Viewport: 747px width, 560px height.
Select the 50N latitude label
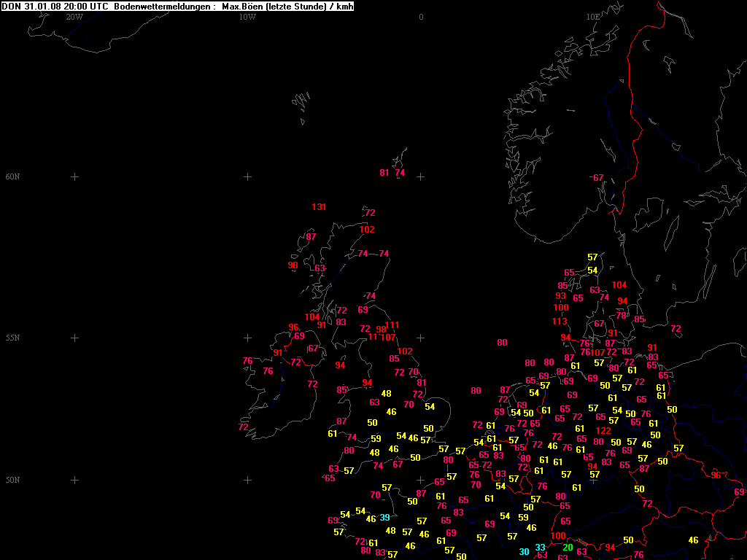pyautogui.click(x=12, y=481)
